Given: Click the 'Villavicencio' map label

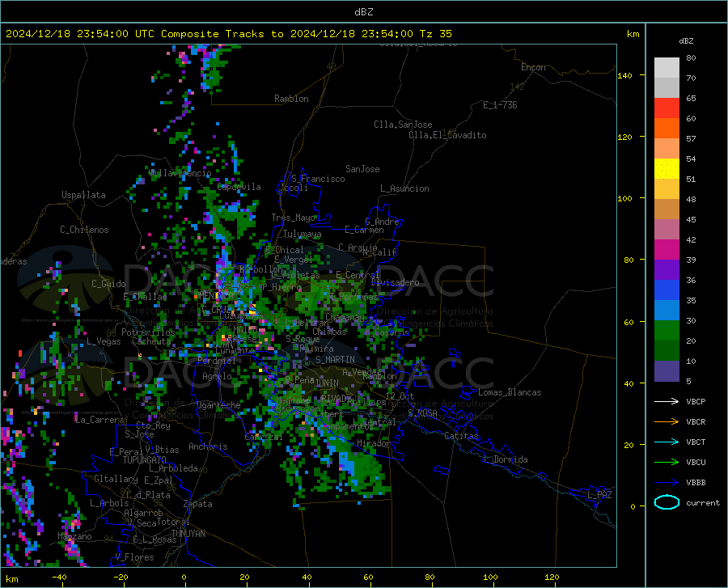Looking at the screenshot, I should [180, 173].
